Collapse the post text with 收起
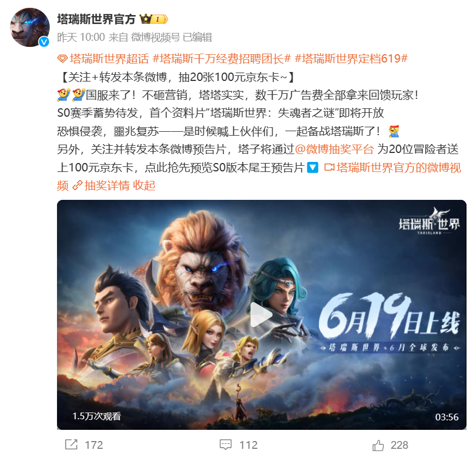476x460 pixels. [x=144, y=185]
